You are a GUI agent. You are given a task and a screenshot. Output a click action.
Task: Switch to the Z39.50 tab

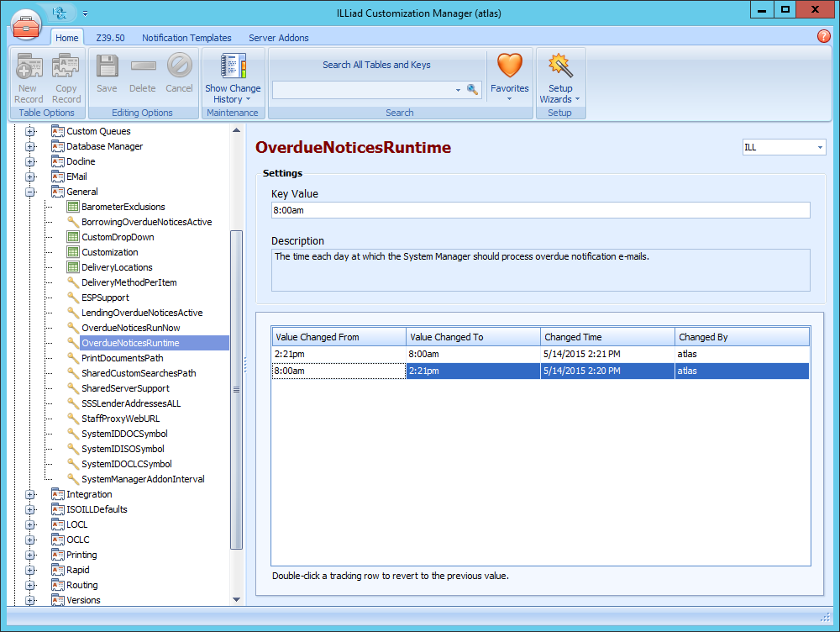pyautogui.click(x=110, y=38)
